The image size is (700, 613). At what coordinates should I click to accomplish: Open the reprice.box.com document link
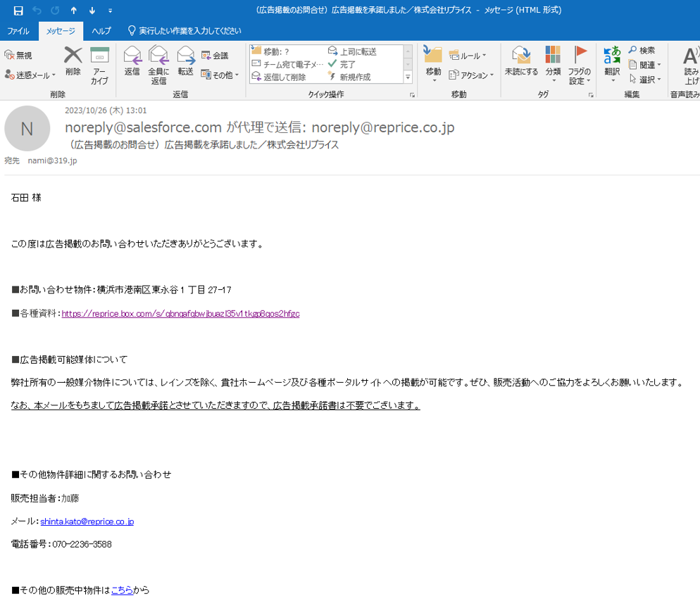pyautogui.click(x=180, y=314)
